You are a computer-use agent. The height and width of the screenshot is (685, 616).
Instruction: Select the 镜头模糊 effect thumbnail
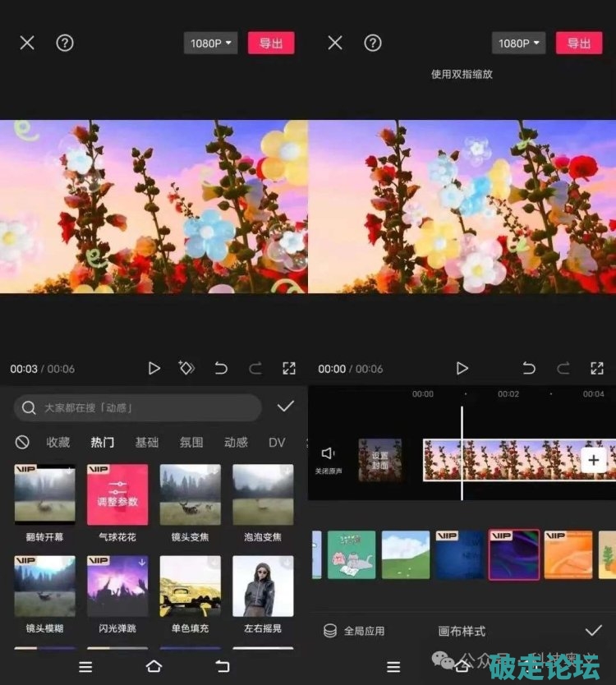point(45,586)
